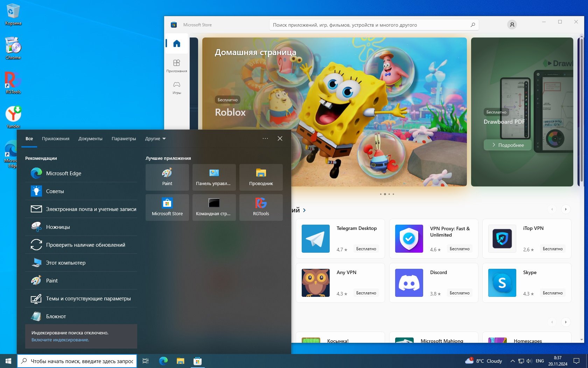
Task: Launch Paint from top apps tiles
Action: click(167, 177)
